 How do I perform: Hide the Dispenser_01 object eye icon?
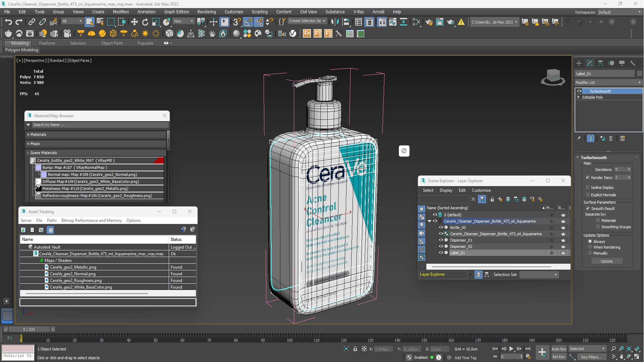click(x=441, y=240)
